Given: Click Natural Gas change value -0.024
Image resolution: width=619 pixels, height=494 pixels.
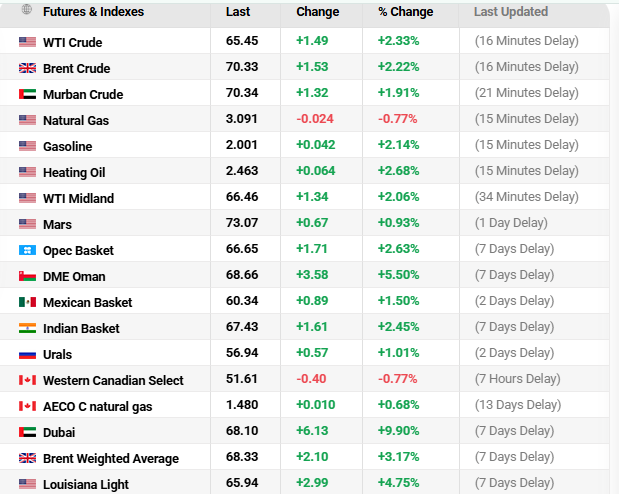Looking at the screenshot, I should click(x=315, y=119).
